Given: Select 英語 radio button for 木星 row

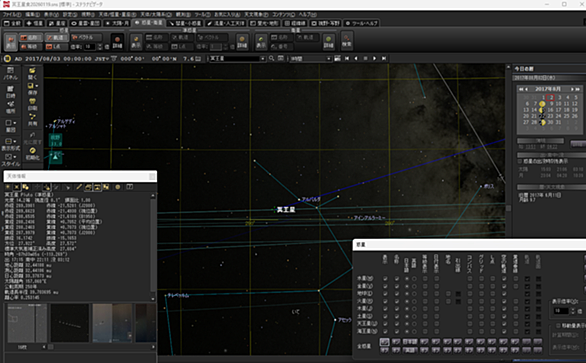Looking at the screenshot, I should click(x=414, y=309).
